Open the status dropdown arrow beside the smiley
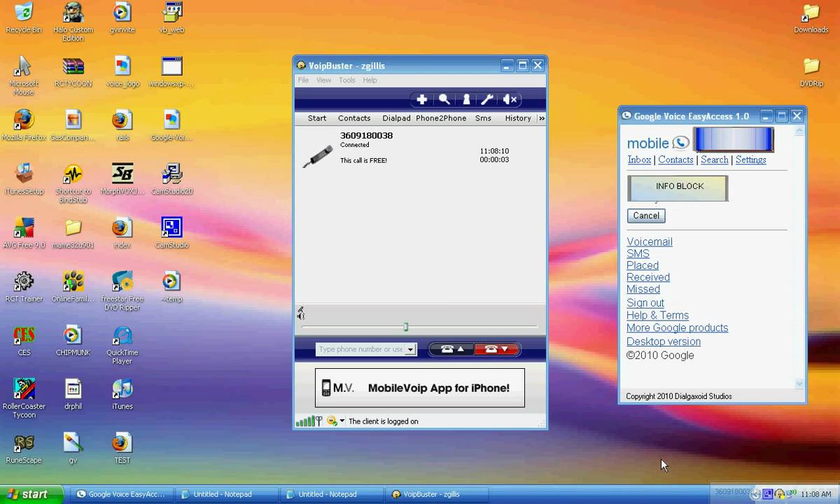The width and height of the screenshot is (840, 504). click(x=342, y=421)
